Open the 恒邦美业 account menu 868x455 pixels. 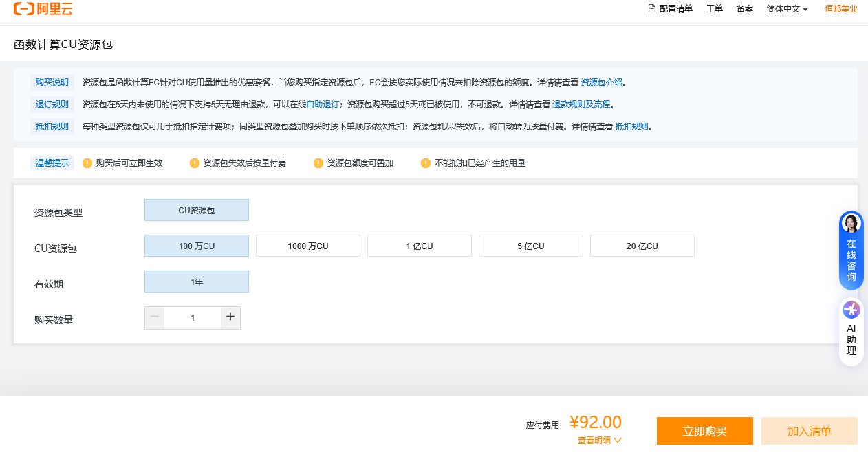[x=840, y=9]
